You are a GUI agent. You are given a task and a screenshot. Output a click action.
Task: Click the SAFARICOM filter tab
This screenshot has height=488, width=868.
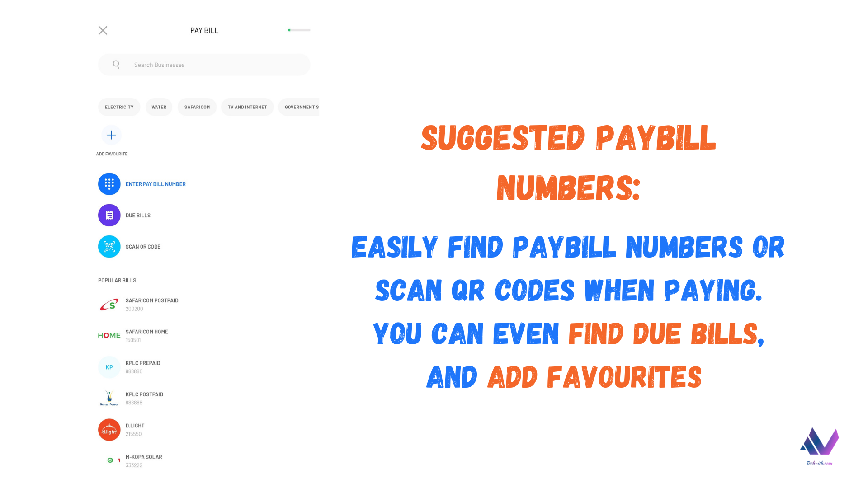pyautogui.click(x=197, y=107)
